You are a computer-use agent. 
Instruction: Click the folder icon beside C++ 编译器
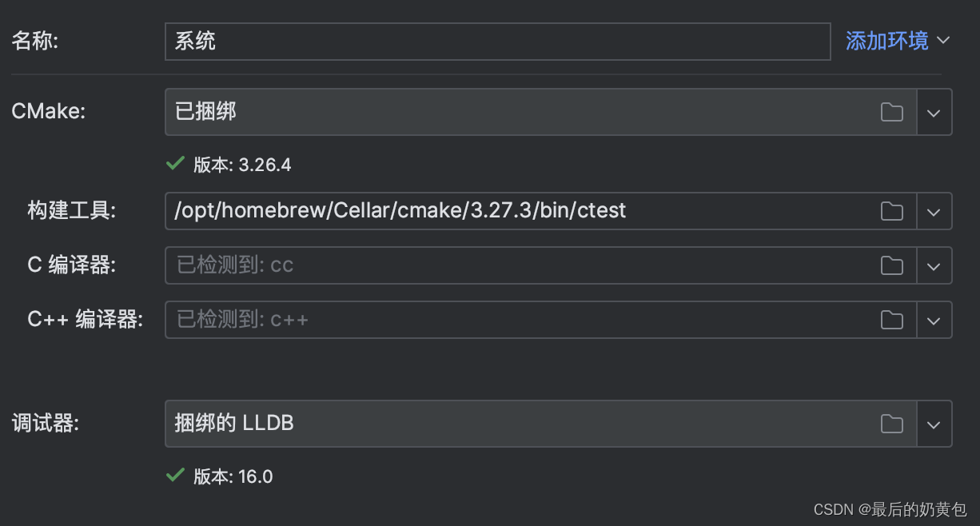tap(893, 320)
